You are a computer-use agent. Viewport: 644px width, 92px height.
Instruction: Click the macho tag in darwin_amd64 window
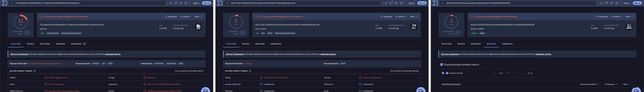474,33
